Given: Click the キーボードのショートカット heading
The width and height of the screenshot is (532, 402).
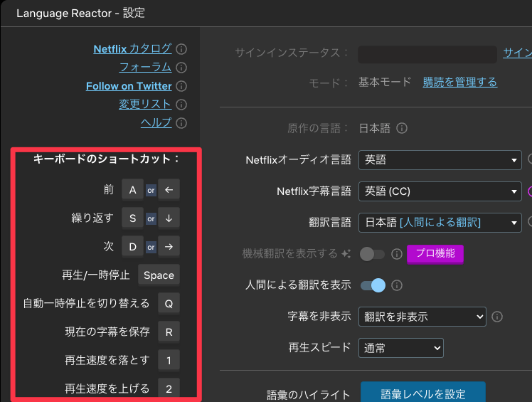Looking at the screenshot, I should (x=106, y=159).
